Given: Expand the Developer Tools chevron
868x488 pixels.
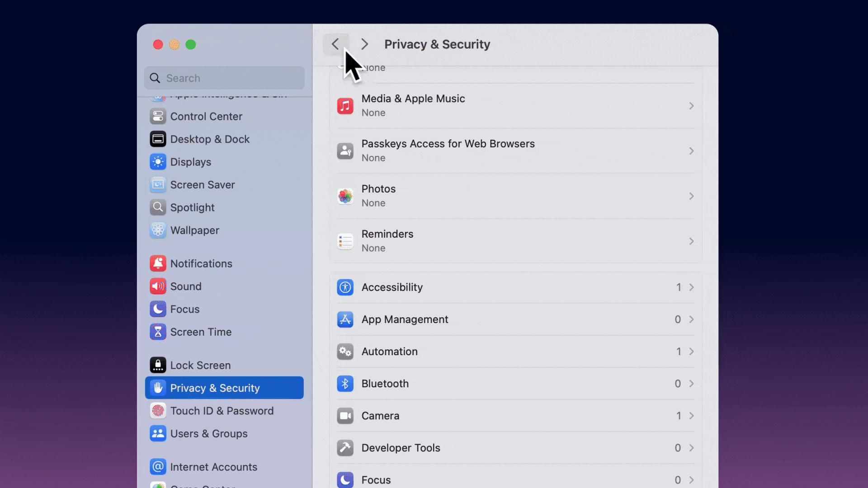Looking at the screenshot, I should [x=691, y=448].
